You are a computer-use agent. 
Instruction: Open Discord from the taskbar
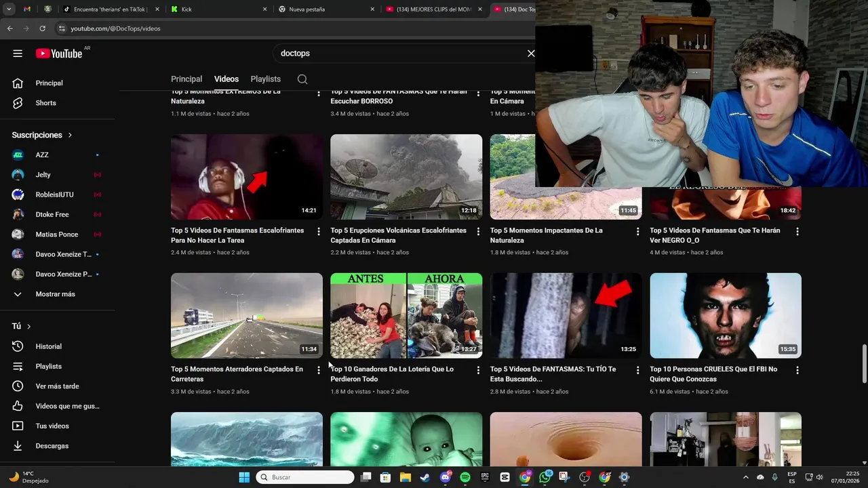(446, 477)
